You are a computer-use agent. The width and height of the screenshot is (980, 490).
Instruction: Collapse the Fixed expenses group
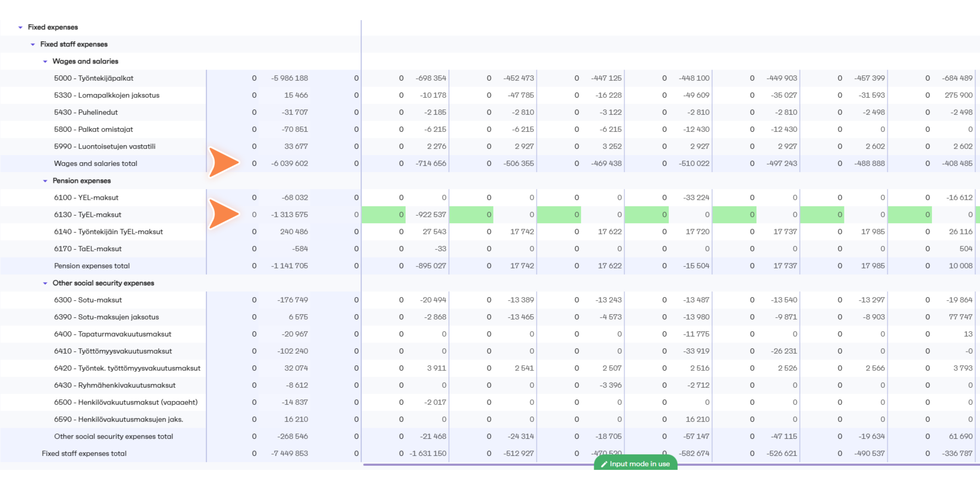(21, 27)
